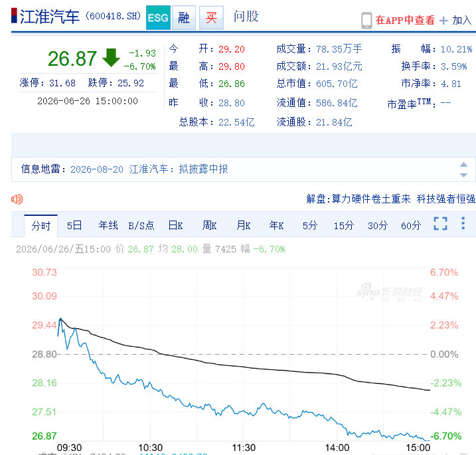
Task: Click the 30.73 price axis label
Action: [x=44, y=272]
